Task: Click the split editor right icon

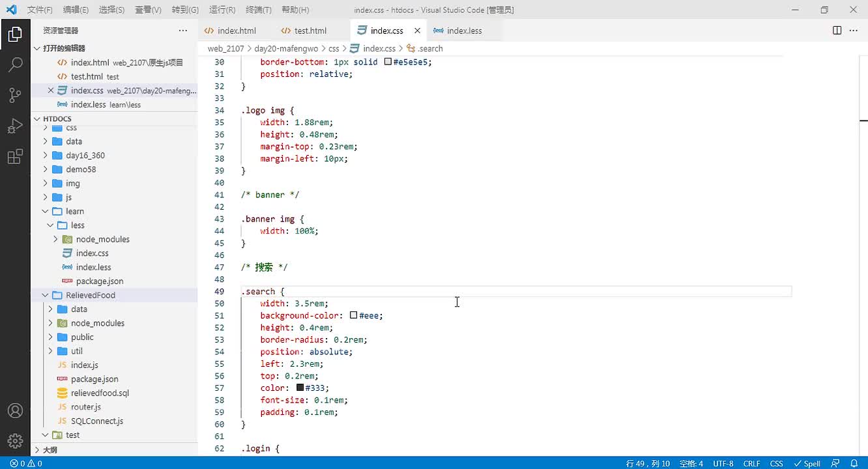Action: point(837,31)
